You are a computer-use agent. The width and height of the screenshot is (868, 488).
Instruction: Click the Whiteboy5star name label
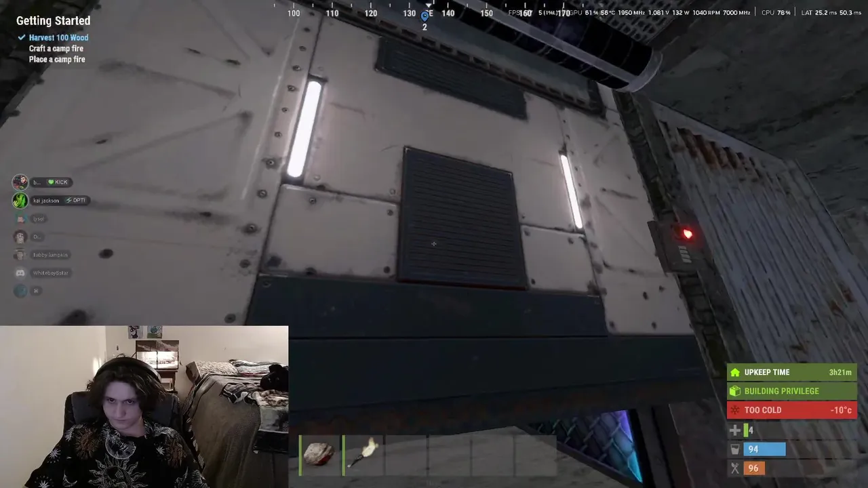[51, 273]
